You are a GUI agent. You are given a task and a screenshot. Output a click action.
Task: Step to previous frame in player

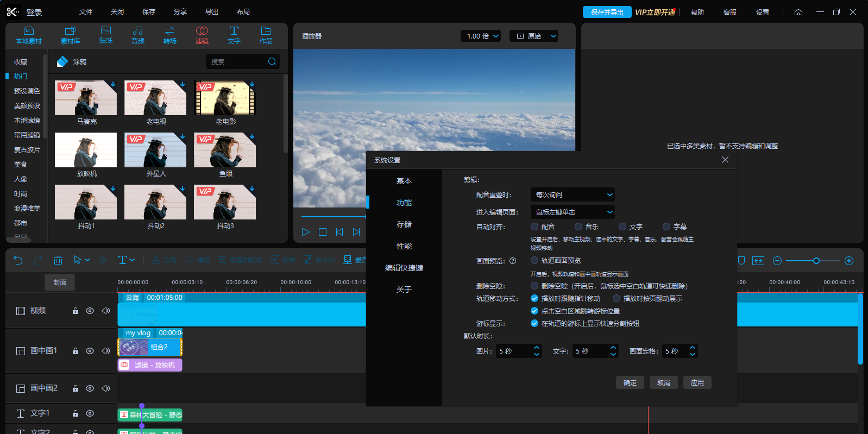pyautogui.click(x=339, y=232)
